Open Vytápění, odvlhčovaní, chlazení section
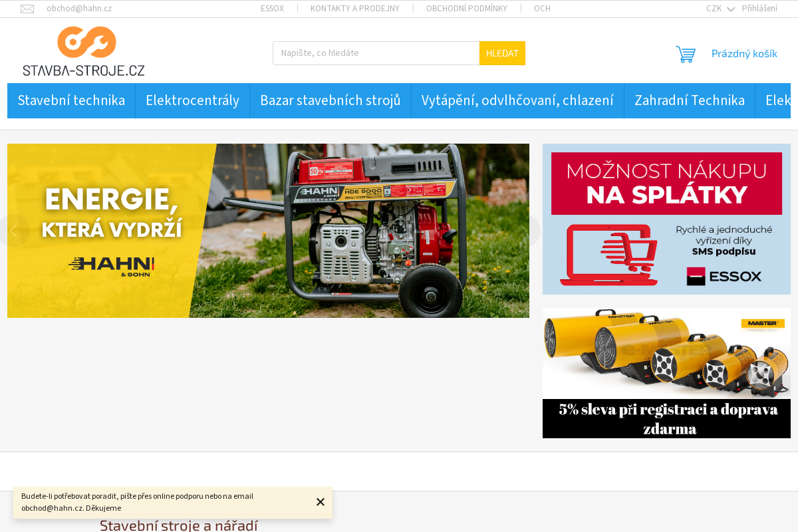The height and width of the screenshot is (532, 798). pos(517,100)
